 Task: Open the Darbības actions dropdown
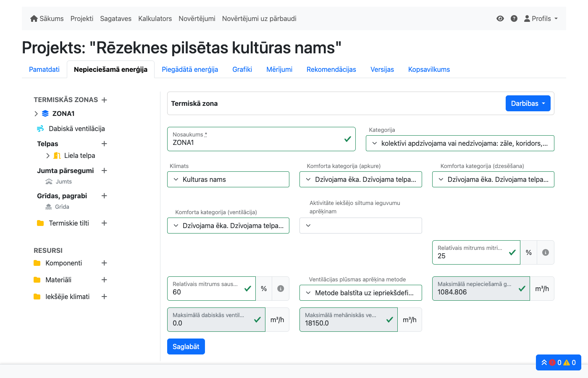point(528,103)
